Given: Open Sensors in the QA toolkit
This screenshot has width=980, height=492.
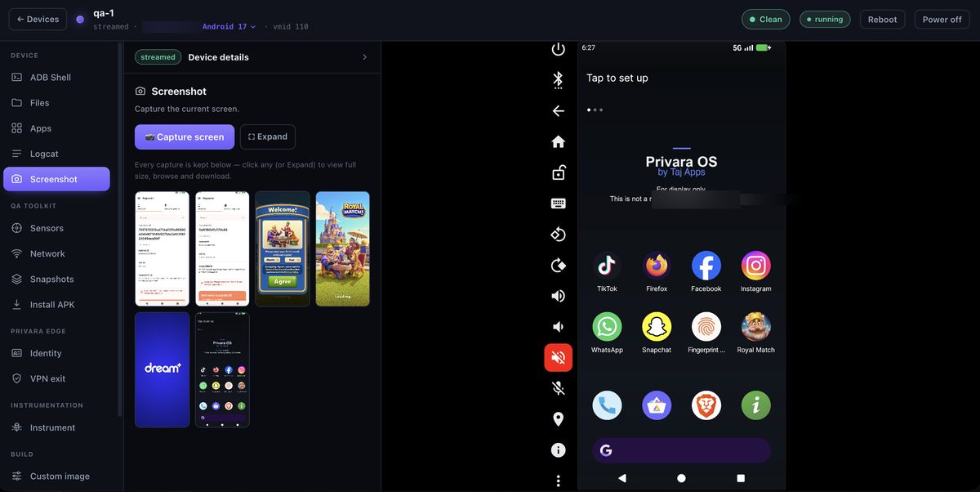Looking at the screenshot, I should coord(56,228).
